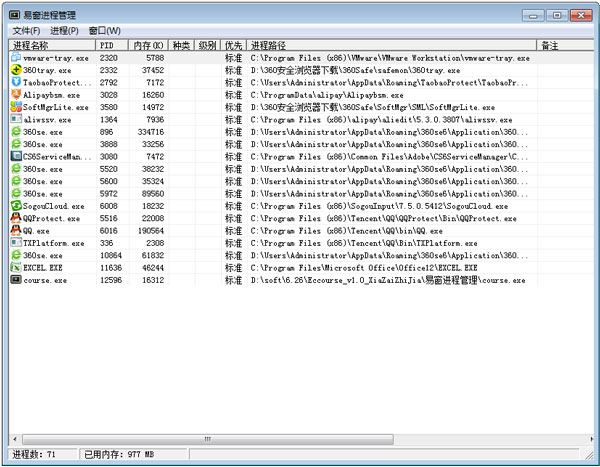Click the PID value 6016
Viewport: 600px width, 467px height.
click(109, 231)
